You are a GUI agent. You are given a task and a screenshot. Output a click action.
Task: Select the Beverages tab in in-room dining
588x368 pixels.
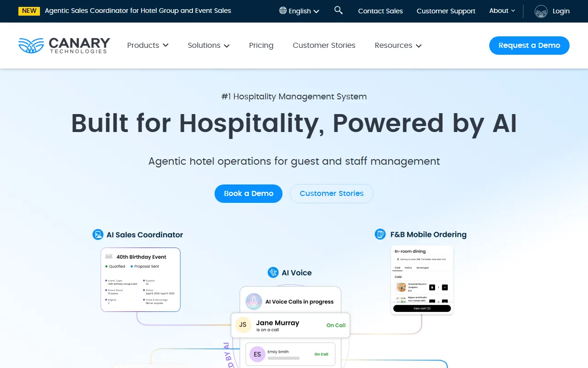pos(423,268)
